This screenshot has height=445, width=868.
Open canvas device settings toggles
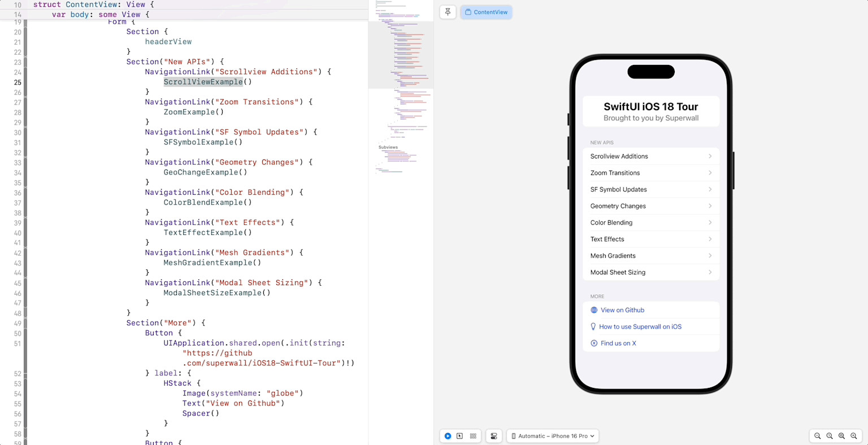coord(494,436)
